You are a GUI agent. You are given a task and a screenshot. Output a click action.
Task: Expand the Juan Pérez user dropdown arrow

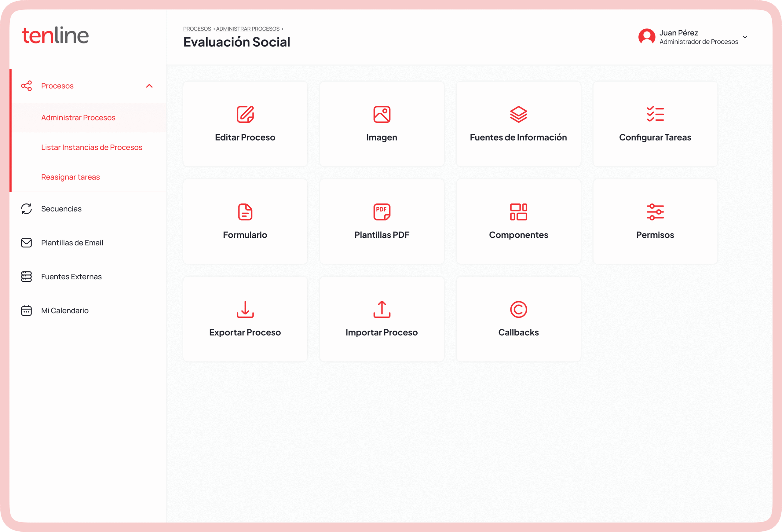point(745,37)
